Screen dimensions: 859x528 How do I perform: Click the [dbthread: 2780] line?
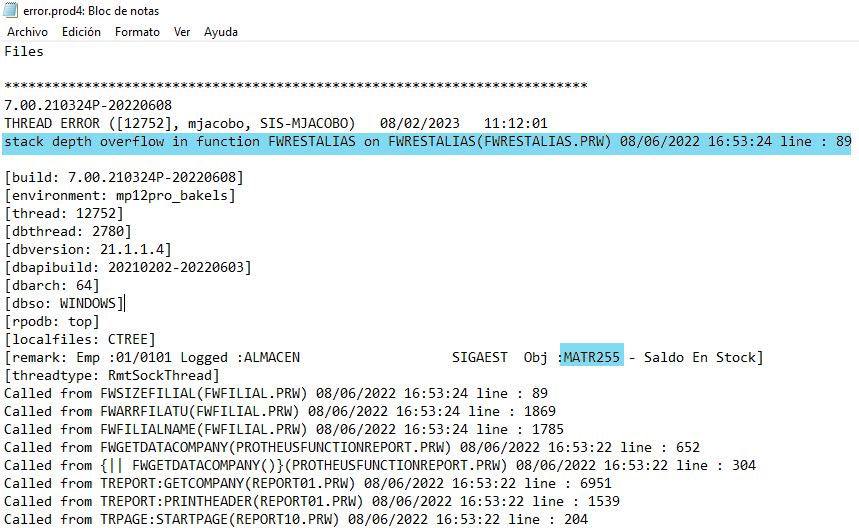tap(68, 232)
